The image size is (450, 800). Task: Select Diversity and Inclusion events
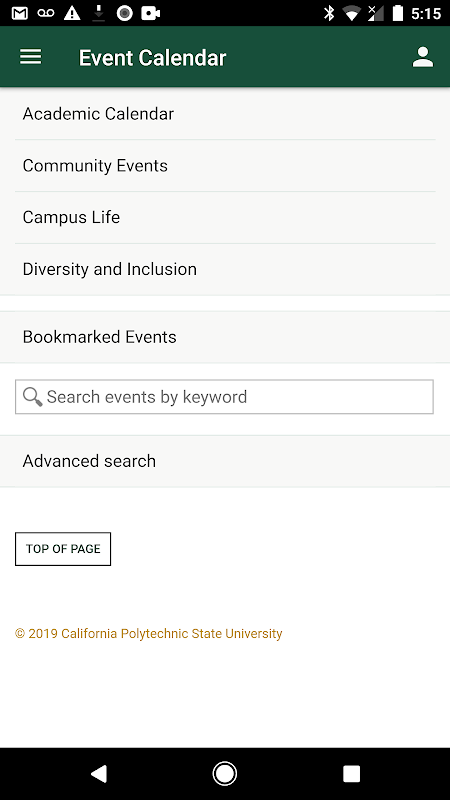(225, 269)
